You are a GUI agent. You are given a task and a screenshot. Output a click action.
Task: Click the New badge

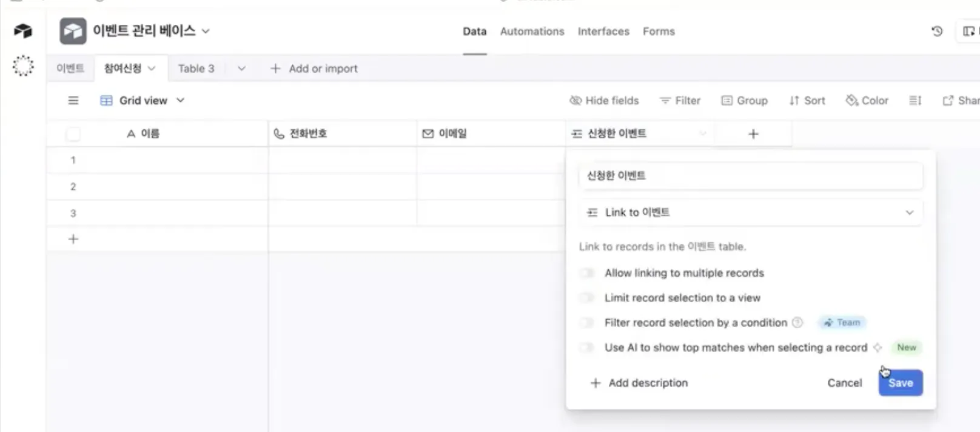[x=907, y=348]
